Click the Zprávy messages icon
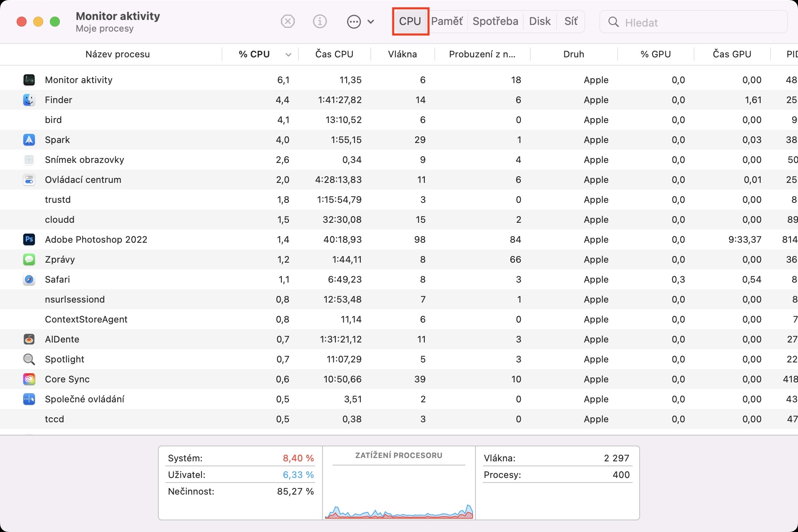The width and height of the screenshot is (798, 532). (29, 259)
